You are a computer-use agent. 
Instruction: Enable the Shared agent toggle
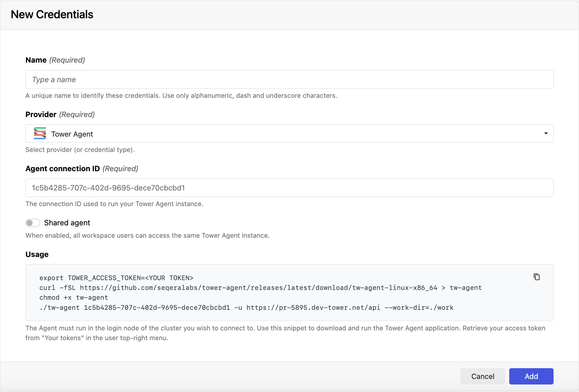[x=33, y=223]
